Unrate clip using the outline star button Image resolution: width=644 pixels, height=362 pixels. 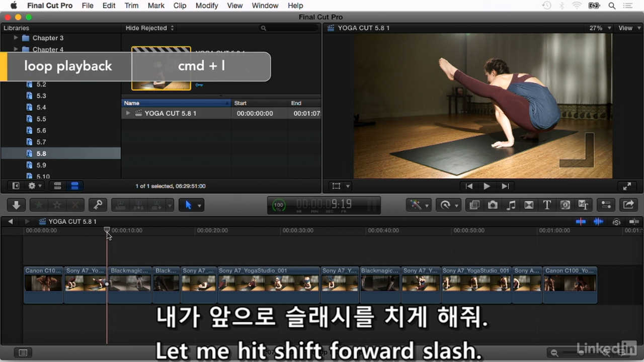pos(57,205)
